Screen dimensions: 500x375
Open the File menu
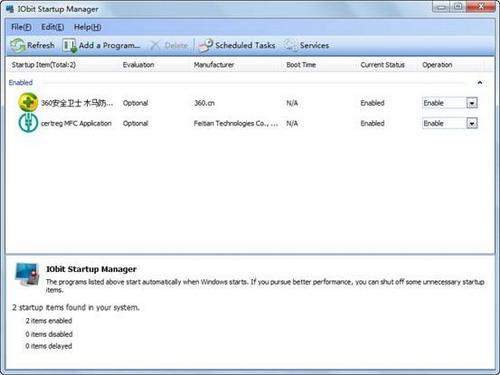[x=21, y=27]
